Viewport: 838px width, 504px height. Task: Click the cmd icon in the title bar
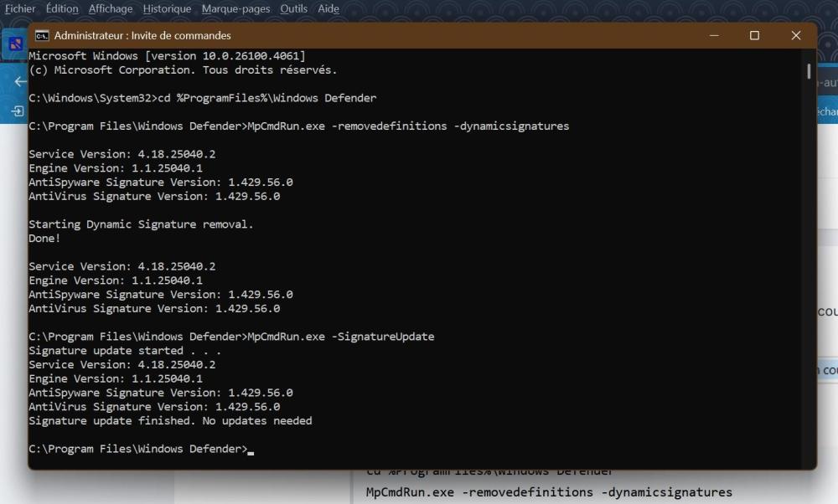click(x=41, y=36)
